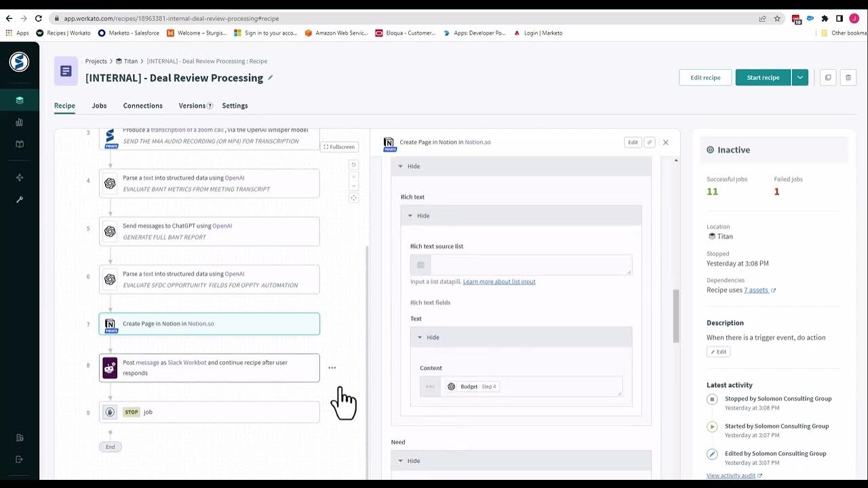The image size is (868, 488).
Task: Reset the canvas view with the undo icon
Action: click(353, 165)
